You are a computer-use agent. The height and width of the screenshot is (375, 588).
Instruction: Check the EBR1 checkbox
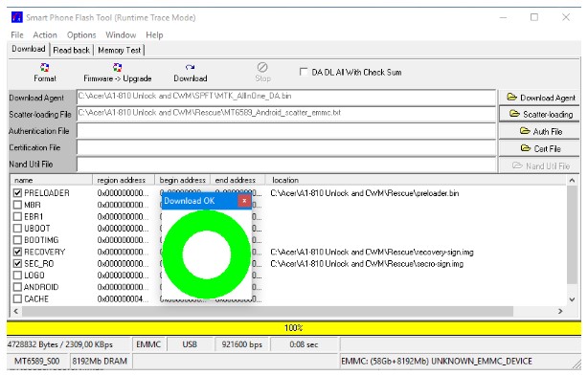[x=17, y=216]
